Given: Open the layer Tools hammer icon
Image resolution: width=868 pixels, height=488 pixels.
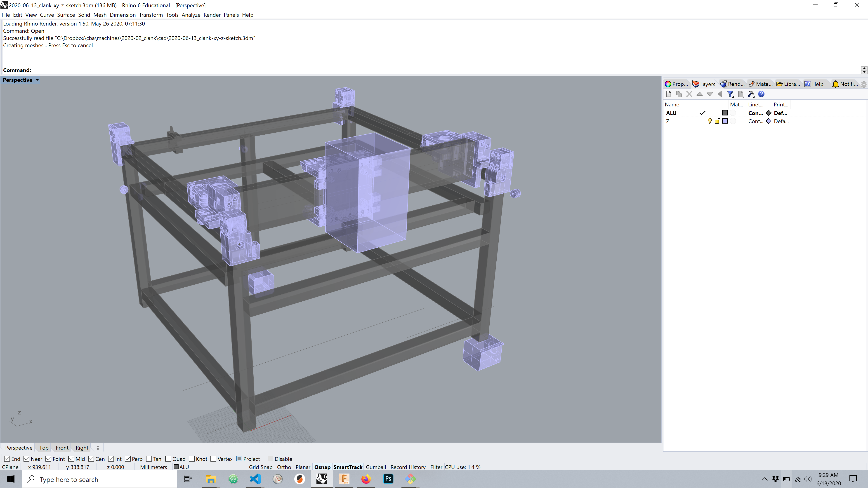Looking at the screenshot, I should point(751,94).
